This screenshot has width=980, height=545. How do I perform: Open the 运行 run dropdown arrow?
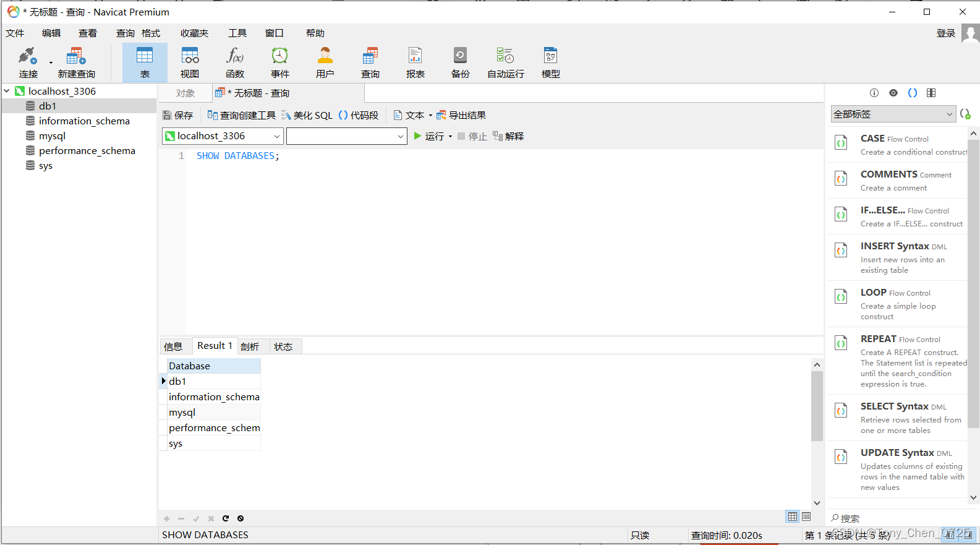tap(450, 137)
